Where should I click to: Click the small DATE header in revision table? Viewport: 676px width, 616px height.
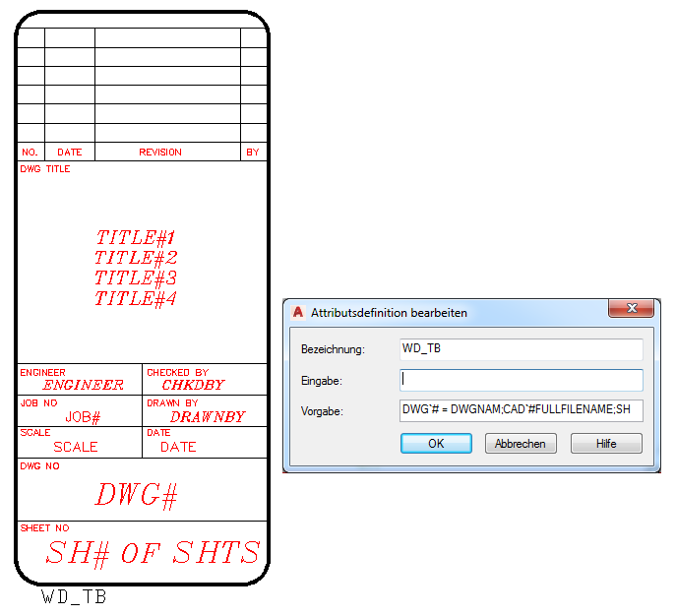(70, 153)
